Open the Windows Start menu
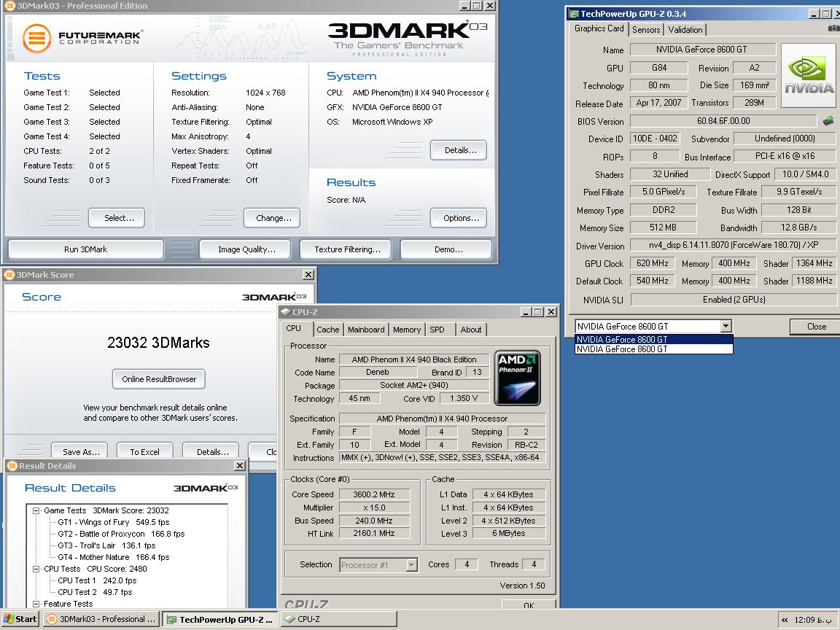The height and width of the screenshot is (630, 840). pos(20,619)
